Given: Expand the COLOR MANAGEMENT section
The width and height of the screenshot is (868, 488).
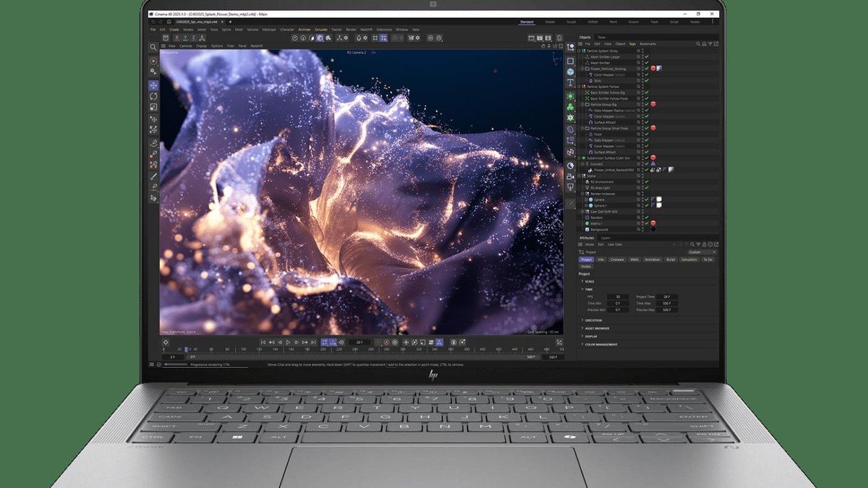Looking at the screenshot, I should click(x=582, y=344).
